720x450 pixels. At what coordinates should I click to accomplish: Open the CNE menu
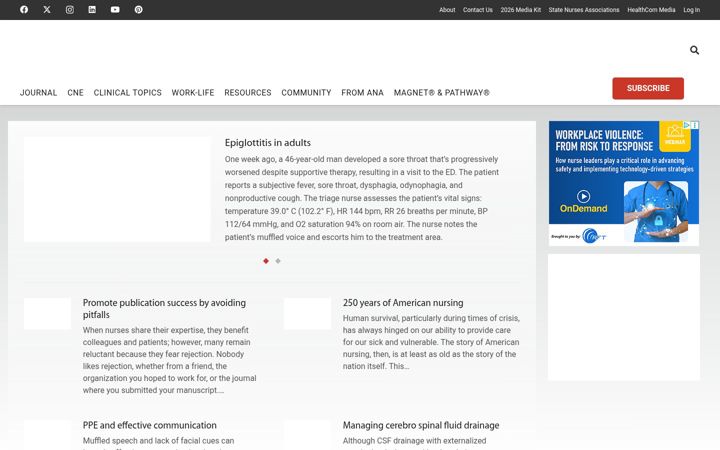pos(75,93)
